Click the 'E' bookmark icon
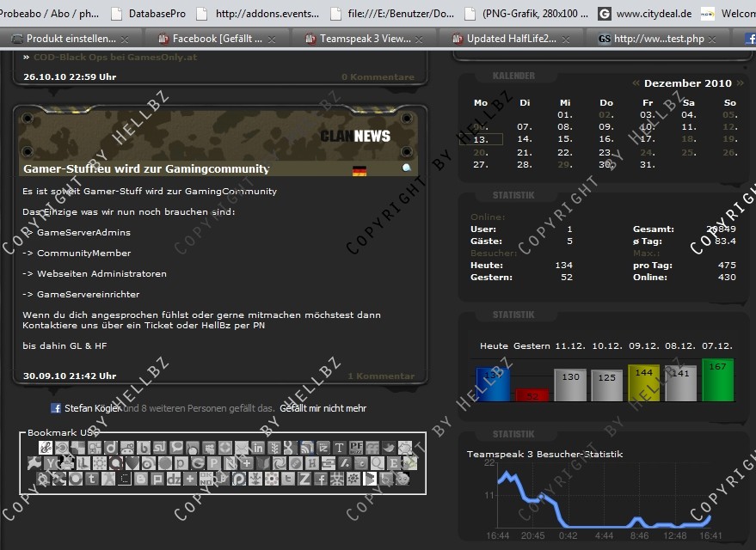The width and height of the screenshot is (756, 550). click(x=394, y=463)
